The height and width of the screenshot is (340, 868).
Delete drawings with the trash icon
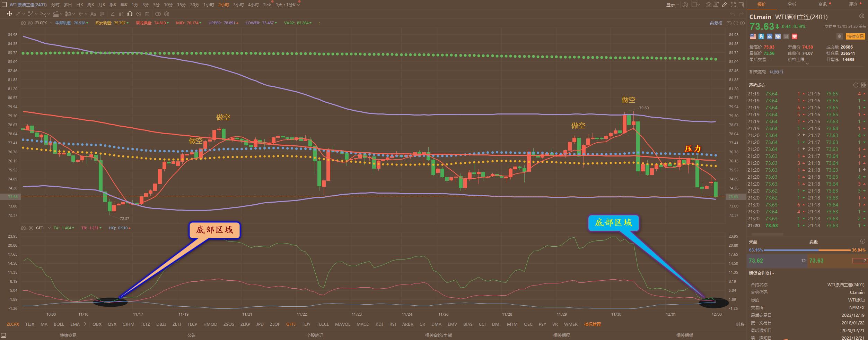[x=147, y=14]
